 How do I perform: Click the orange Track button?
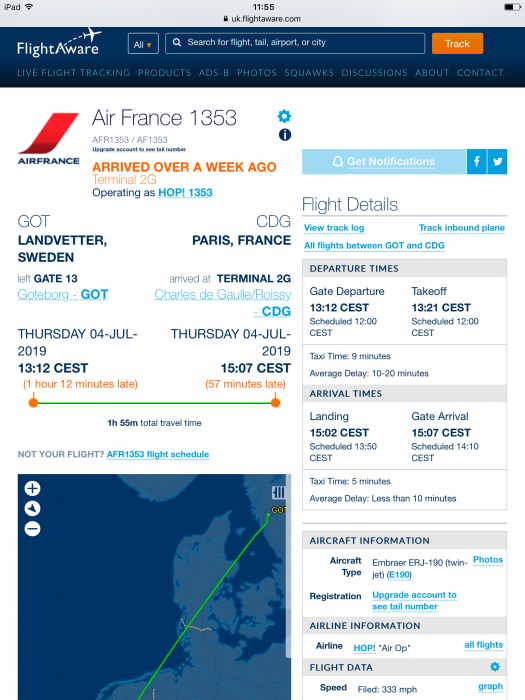pyautogui.click(x=457, y=44)
